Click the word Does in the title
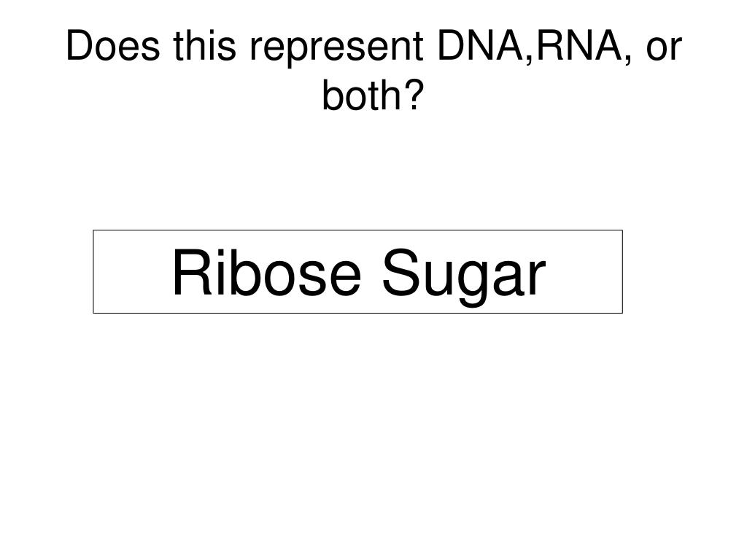 pyautogui.click(x=113, y=46)
